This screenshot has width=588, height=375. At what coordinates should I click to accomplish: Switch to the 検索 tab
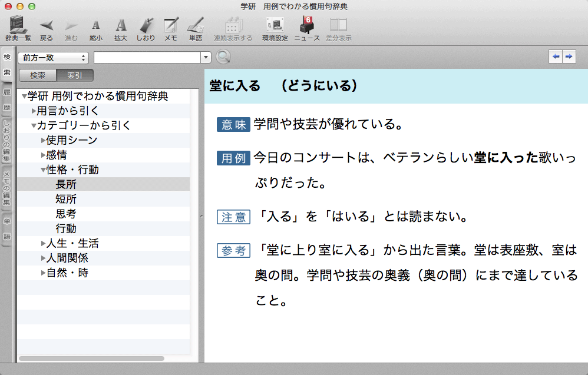click(38, 75)
